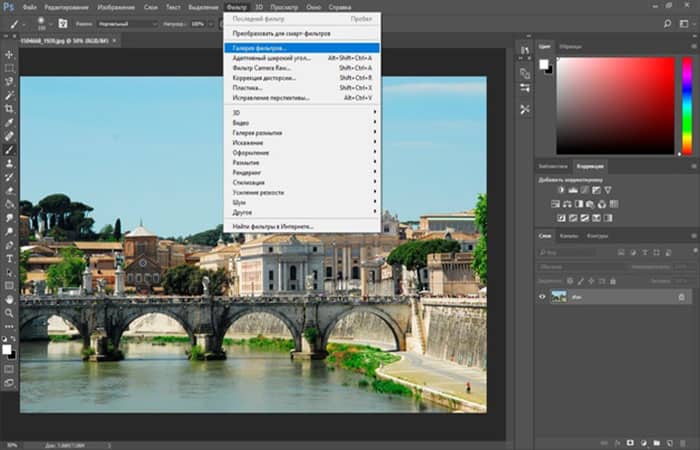Select the Clone Stamp tool
This screenshot has height=450, width=700.
[9, 163]
